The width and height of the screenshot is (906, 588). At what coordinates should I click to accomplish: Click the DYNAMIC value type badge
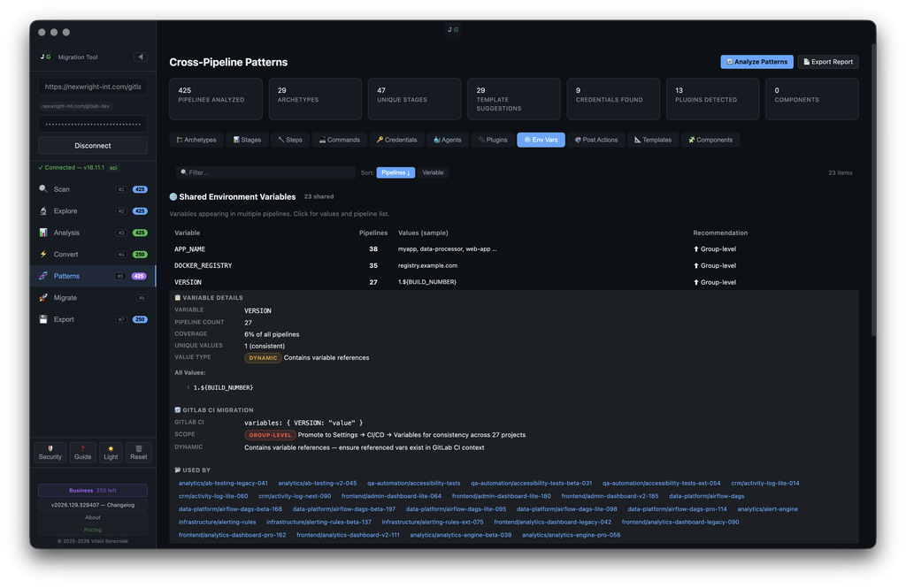[x=263, y=357]
